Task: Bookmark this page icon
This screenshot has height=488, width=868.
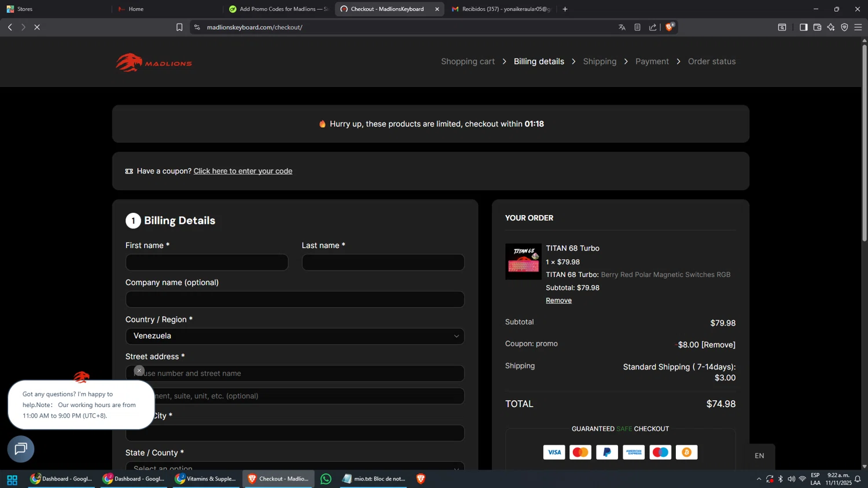Action: [x=179, y=27]
